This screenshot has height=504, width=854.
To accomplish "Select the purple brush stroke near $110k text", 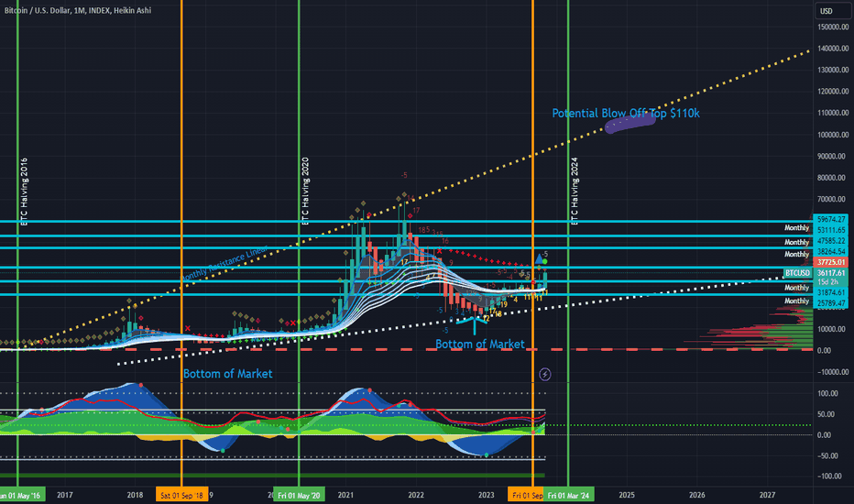I will [x=630, y=124].
